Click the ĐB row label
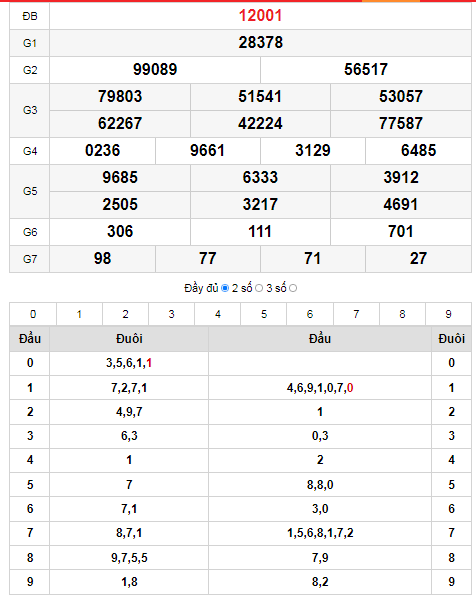Image resolution: width=476 pixels, height=599 pixels. click(30, 16)
